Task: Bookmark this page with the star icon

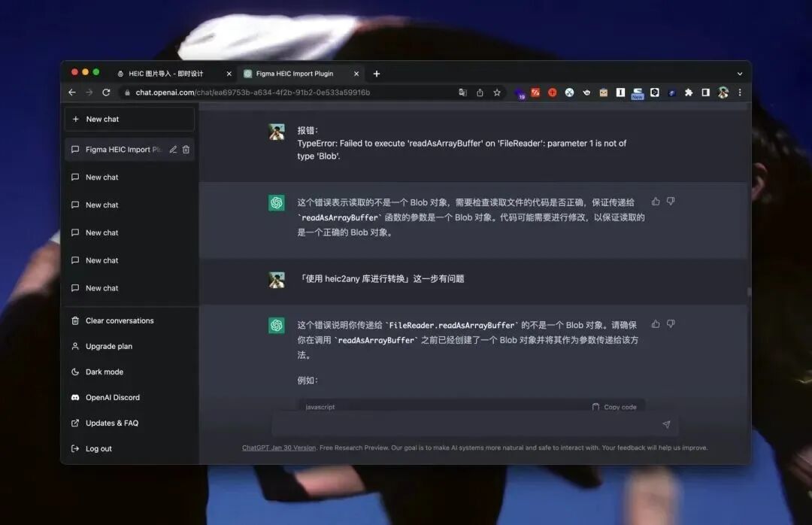Action: coord(497,93)
